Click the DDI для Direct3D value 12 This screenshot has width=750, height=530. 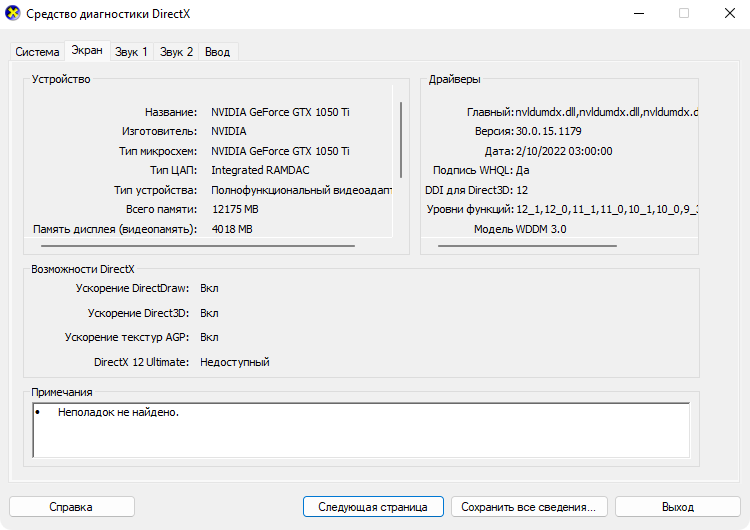tap(522, 190)
